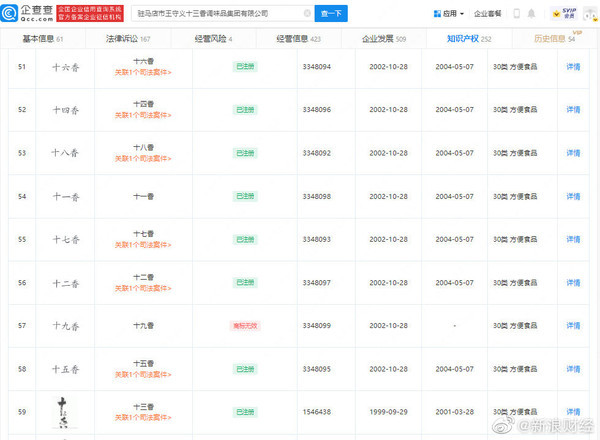Select registration number 3348099

coord(316,326)
